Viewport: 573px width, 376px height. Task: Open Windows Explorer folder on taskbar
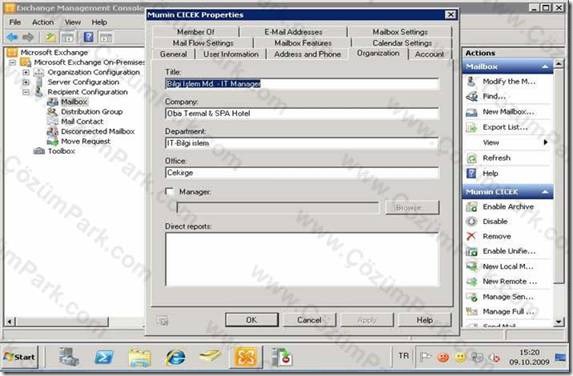coord(140,358)
